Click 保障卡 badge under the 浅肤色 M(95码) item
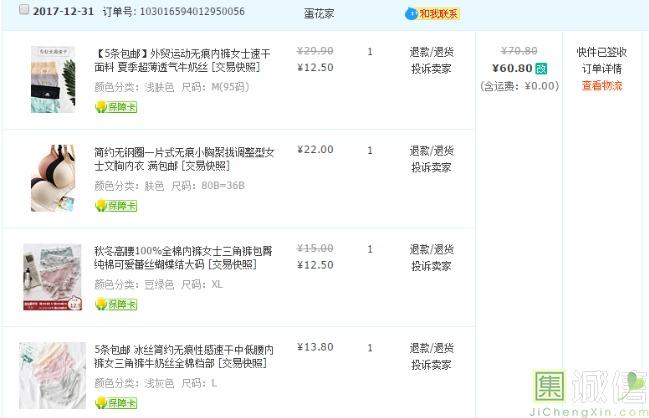Screen dimensions: 649x418 coord(116,107)
